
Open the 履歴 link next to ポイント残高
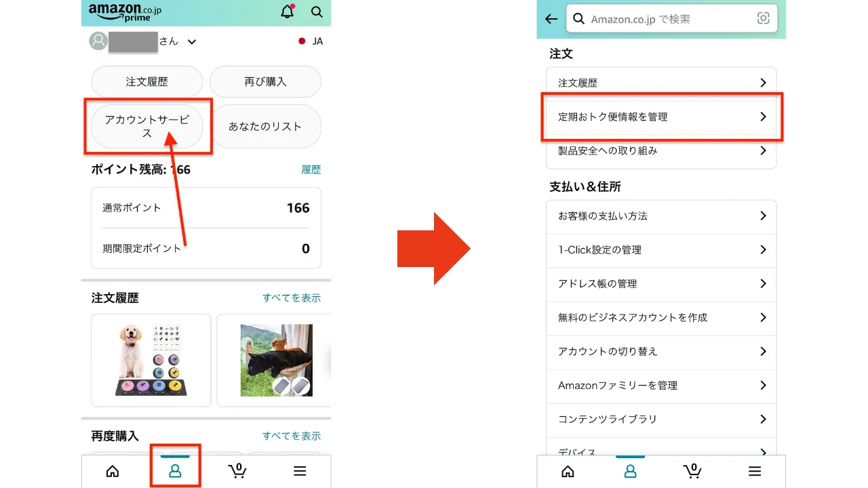[311, 169]
